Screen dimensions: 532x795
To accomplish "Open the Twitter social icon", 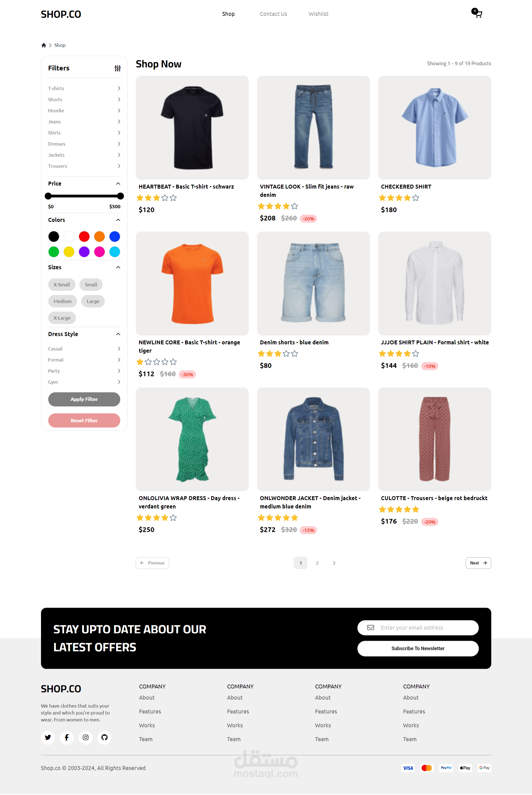I will click(48, 737).
